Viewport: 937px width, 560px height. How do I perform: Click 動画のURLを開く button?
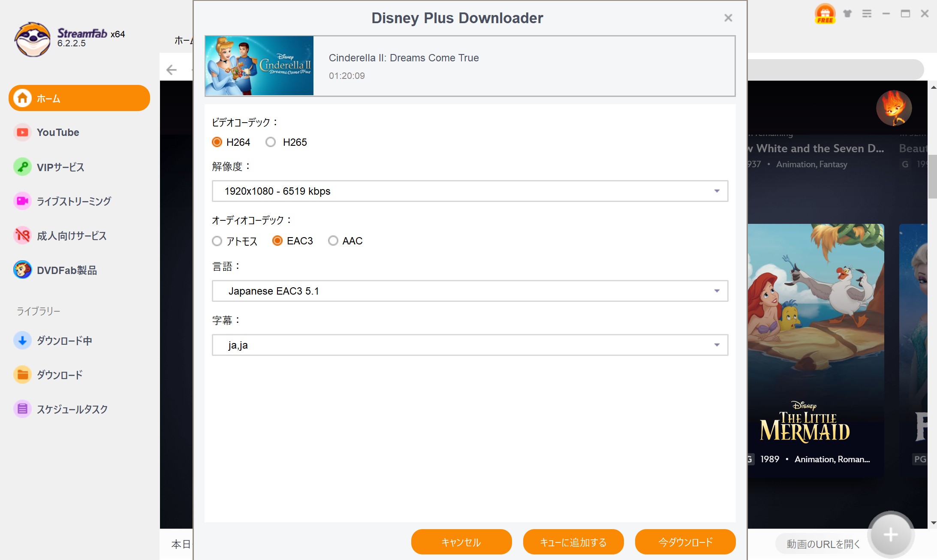coord(823,544)
